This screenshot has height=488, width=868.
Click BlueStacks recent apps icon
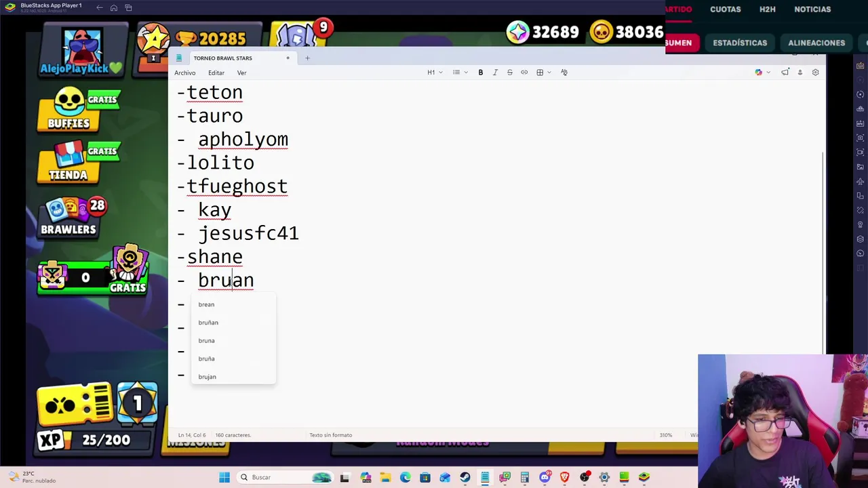pos(128,7)
